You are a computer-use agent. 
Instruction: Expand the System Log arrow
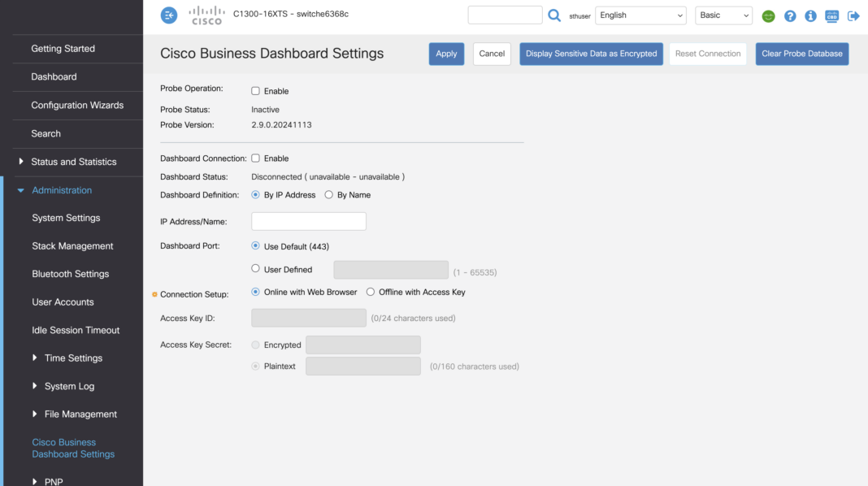tap(34, 386)
